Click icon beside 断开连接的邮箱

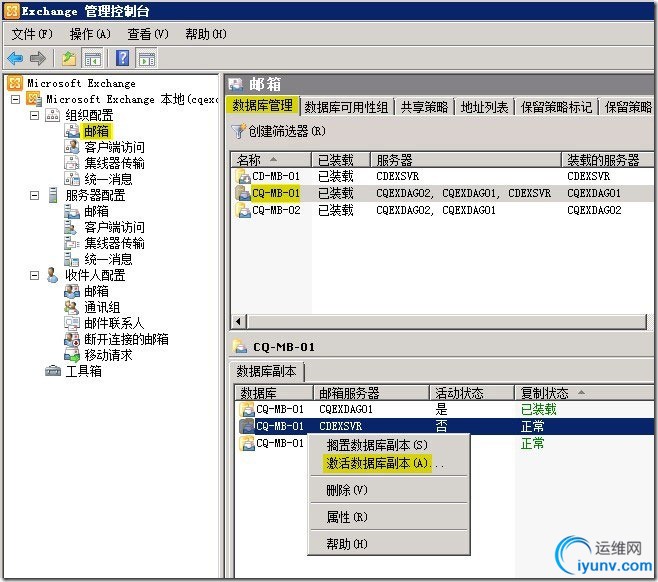point(72,339)
